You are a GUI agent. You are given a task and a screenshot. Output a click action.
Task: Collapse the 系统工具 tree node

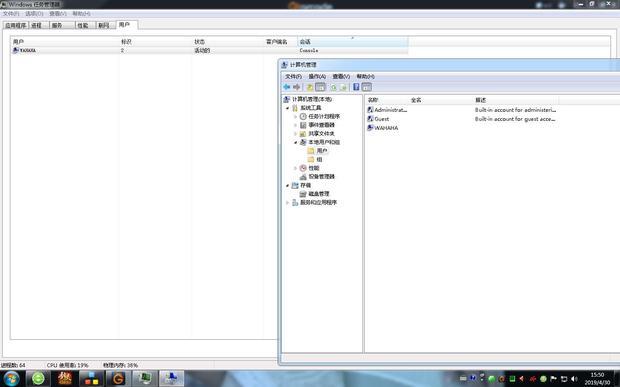[x=287, y=108]
